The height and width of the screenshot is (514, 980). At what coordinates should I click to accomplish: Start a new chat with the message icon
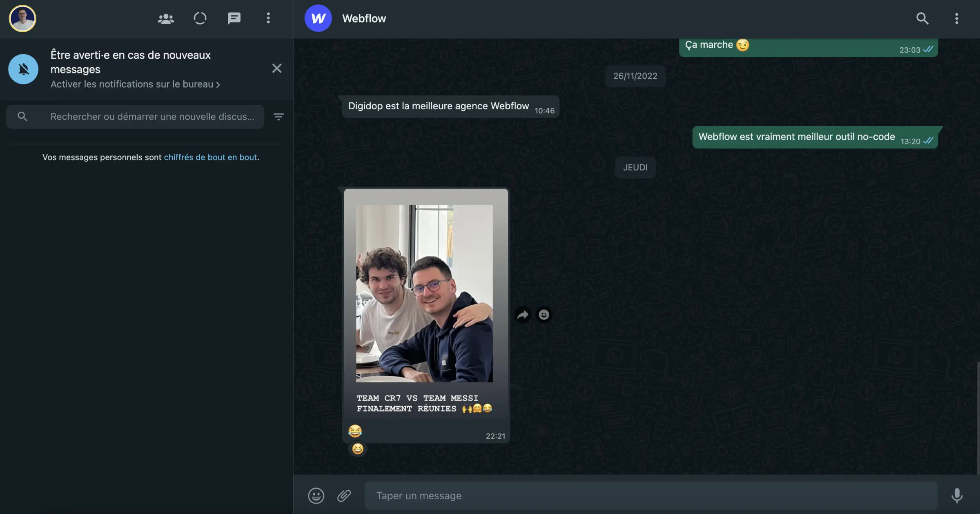(x=234, y=18)
